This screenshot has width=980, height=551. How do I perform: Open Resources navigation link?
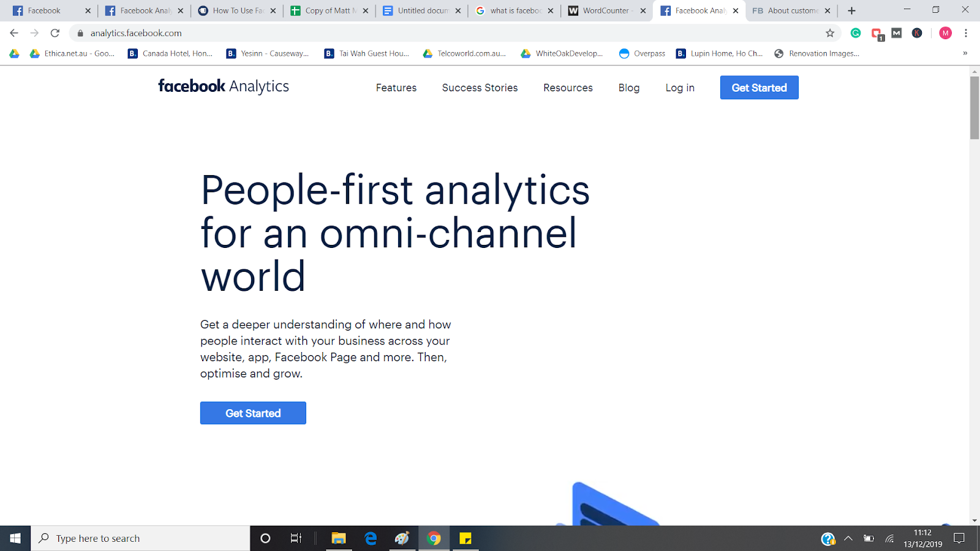pos(568,88)
